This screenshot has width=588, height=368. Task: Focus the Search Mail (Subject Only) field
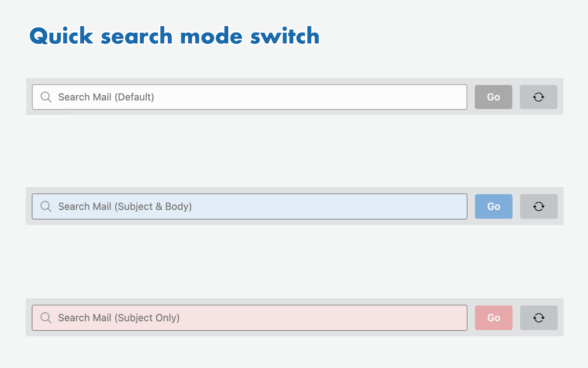coord(257,318)
